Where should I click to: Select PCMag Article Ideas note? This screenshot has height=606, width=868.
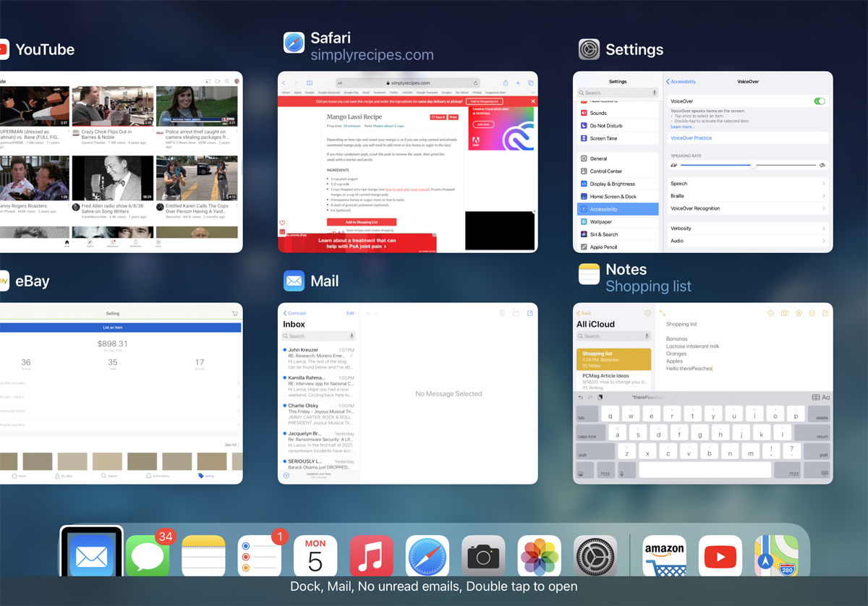(x=613, y=381)
